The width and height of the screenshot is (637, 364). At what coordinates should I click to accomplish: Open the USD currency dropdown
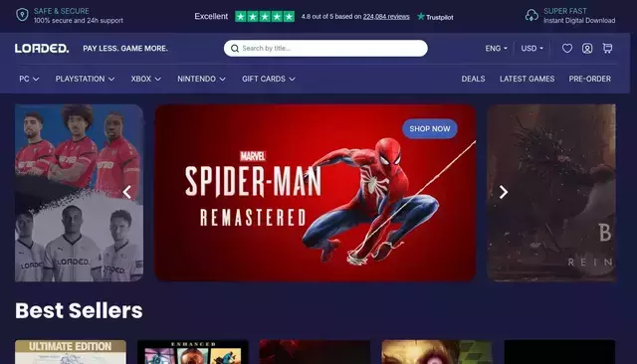532,49
